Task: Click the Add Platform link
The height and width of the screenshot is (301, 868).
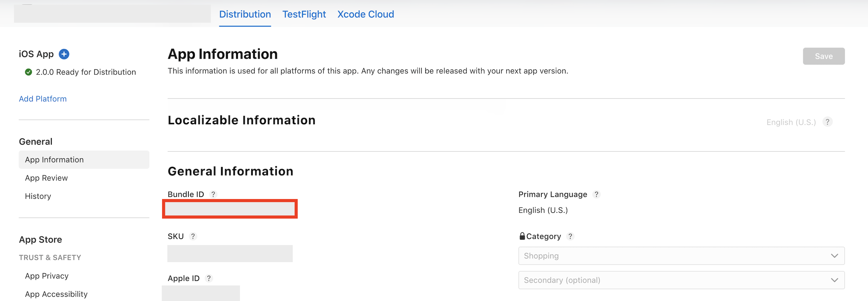Action: pos(43,99)
